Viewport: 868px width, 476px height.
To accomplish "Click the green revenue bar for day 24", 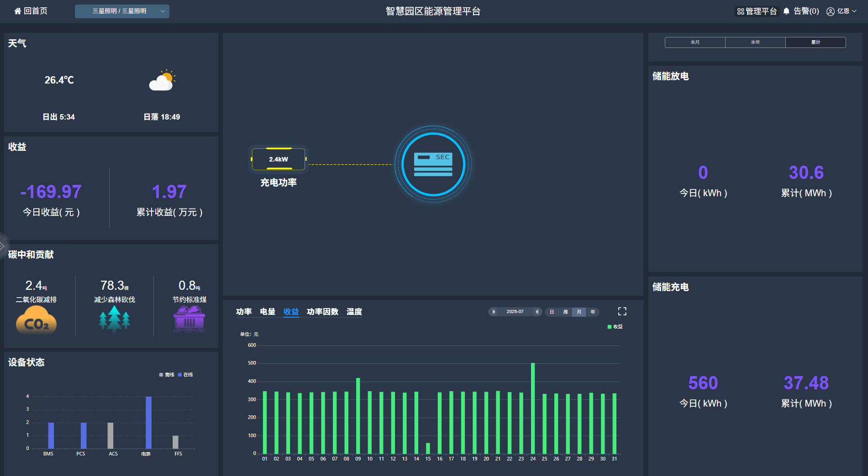I will click(533, 408).
